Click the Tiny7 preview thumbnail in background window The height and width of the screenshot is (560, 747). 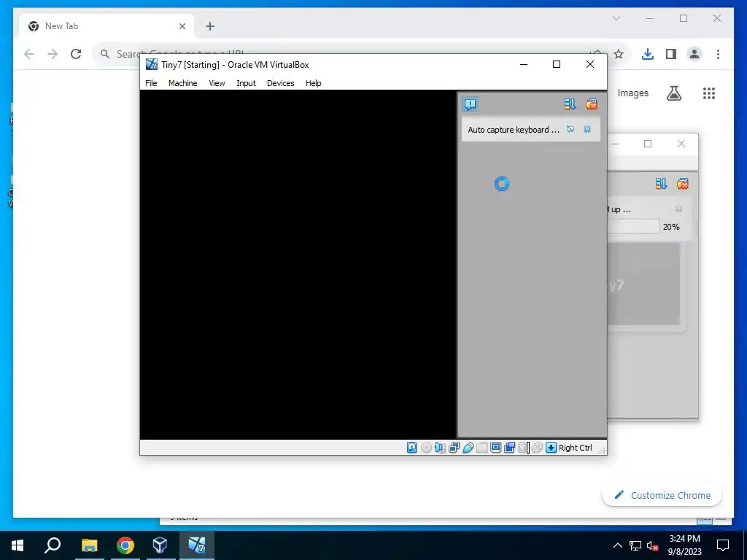click(643, 285)
